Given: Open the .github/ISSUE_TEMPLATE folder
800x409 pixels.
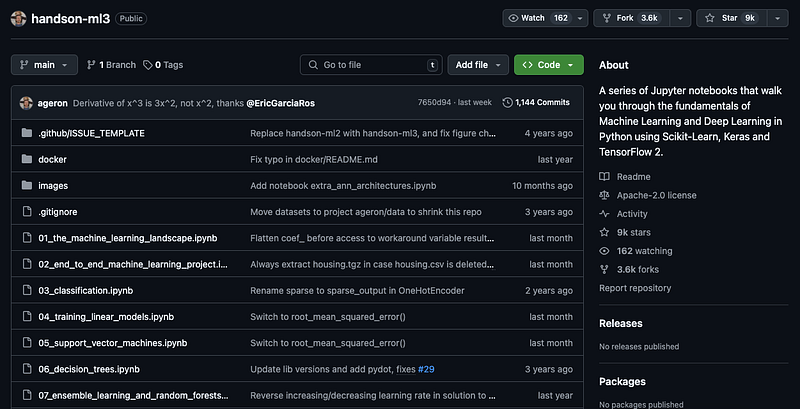Looking at the screenshot, I should 91,133.
